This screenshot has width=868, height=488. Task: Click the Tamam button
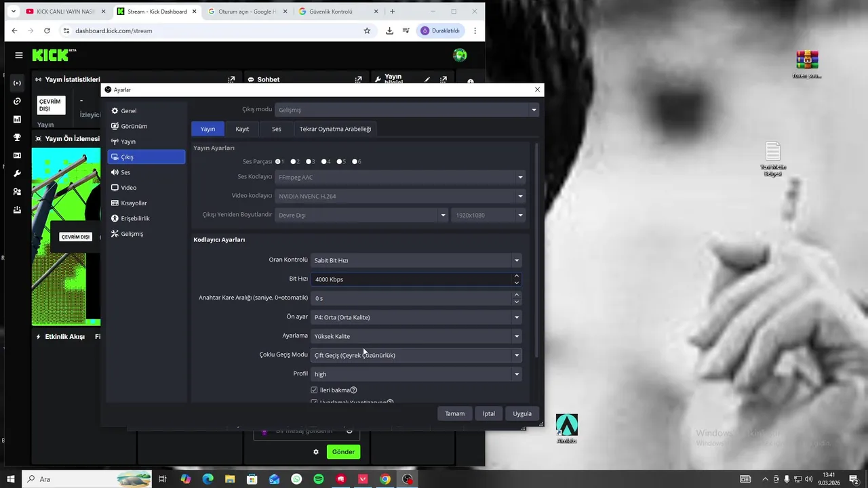point(454,413)
